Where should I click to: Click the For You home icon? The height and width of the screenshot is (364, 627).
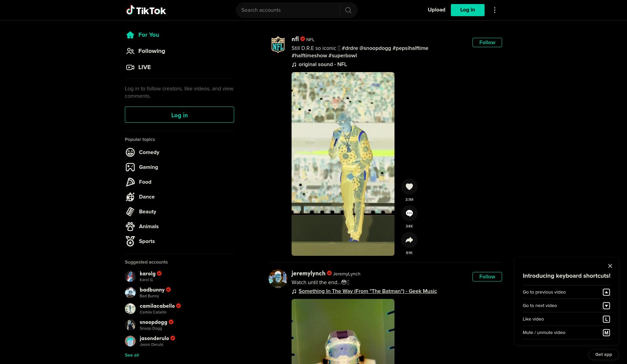click(x=130, y=35)
